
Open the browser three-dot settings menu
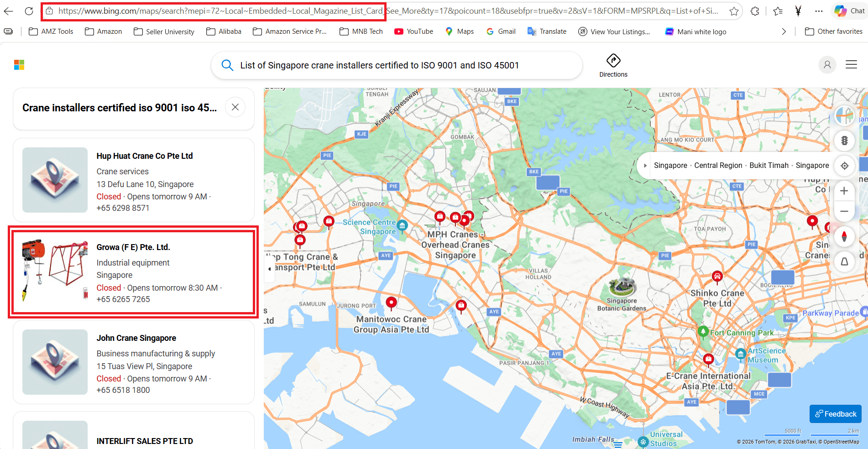coord(819,11)
